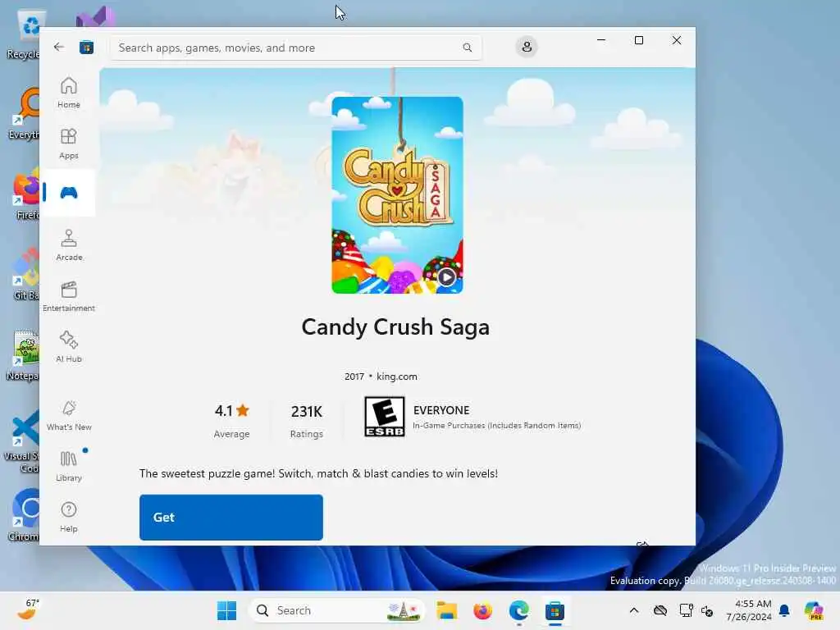Go back using the Store back arrow
Viewport: 840px width, 630px height.
[59, 47]
